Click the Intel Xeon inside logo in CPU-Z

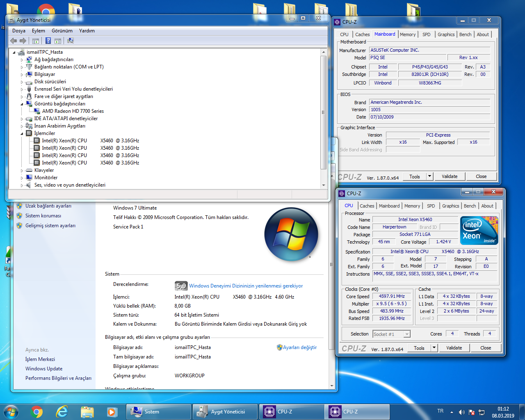pyautogui.click(x=479, y=231)
